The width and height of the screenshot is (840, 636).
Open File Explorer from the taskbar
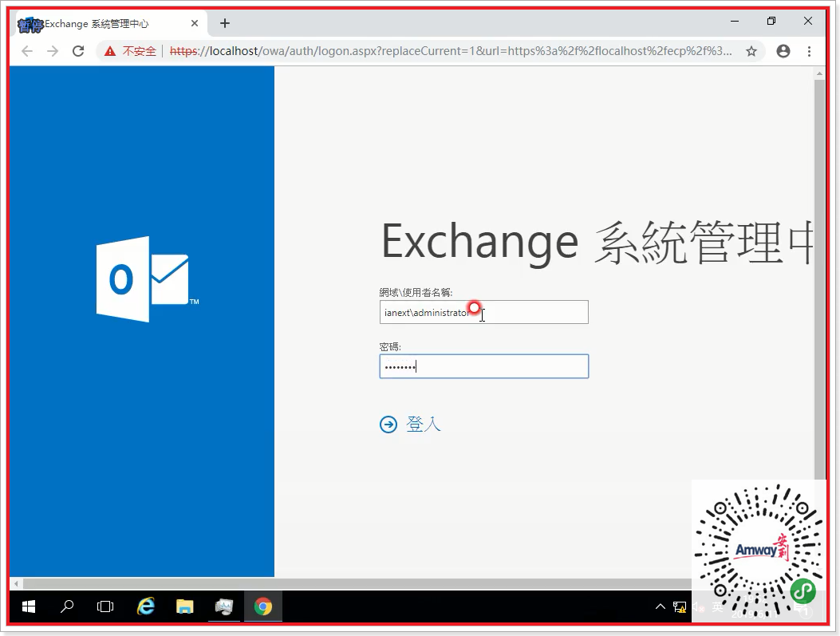coord(185,606)
